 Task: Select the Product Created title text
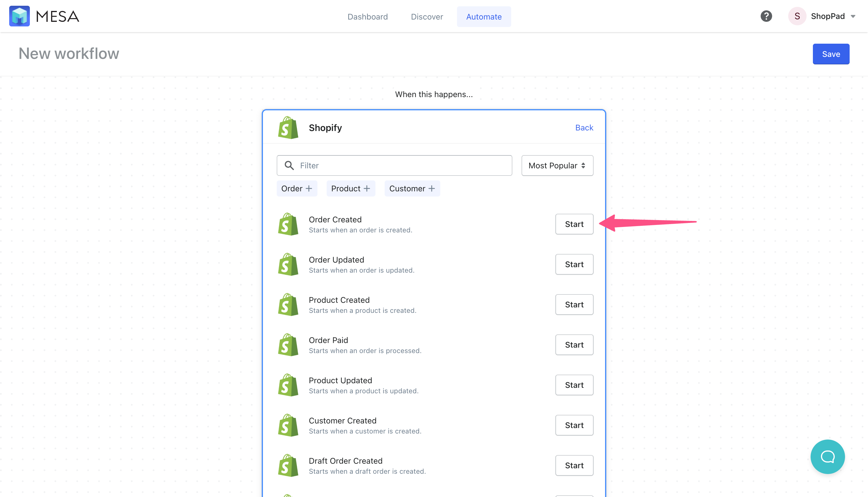339,300
